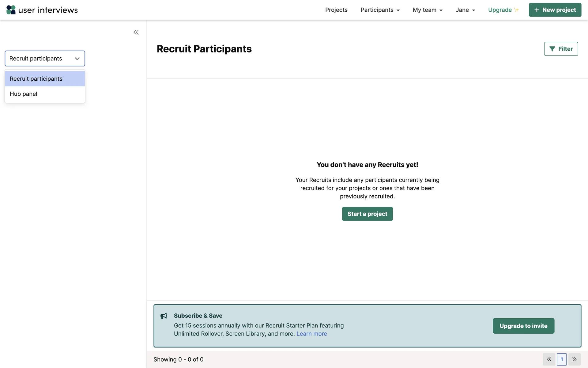Toggle the Recruit participants combo box

point(45,58)
